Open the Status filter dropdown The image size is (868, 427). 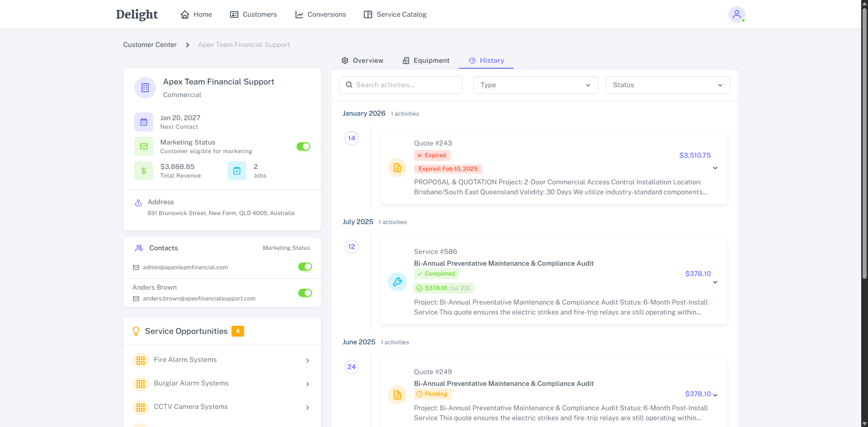click(x=667, y=85)
